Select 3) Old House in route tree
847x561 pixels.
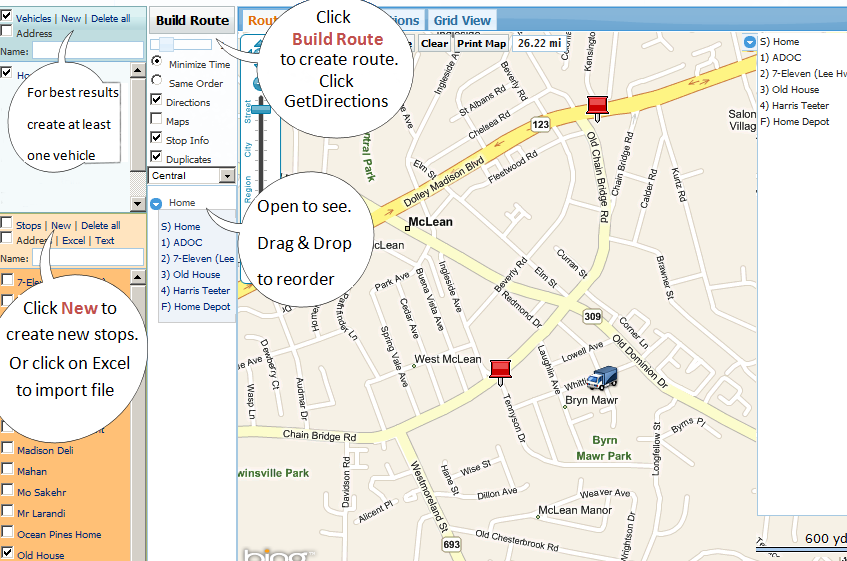tap(190, 275)
